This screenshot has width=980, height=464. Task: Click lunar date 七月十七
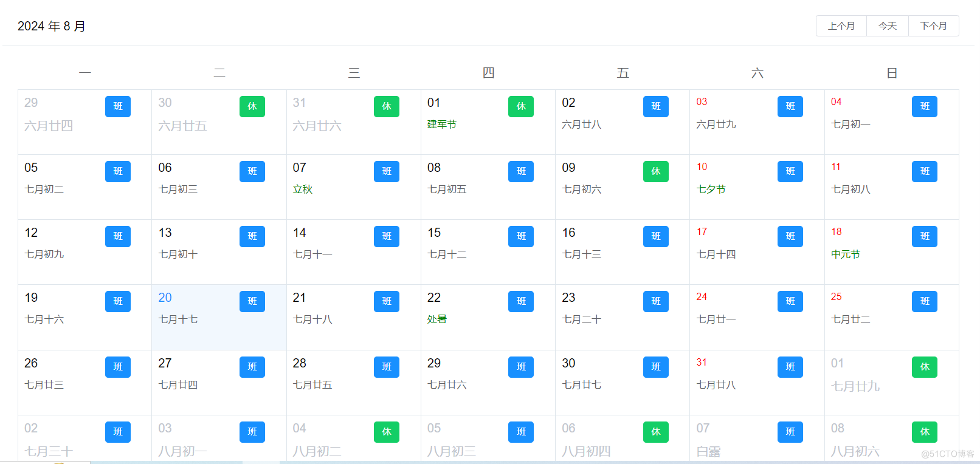pyautogui.click(x=178, y=319)
